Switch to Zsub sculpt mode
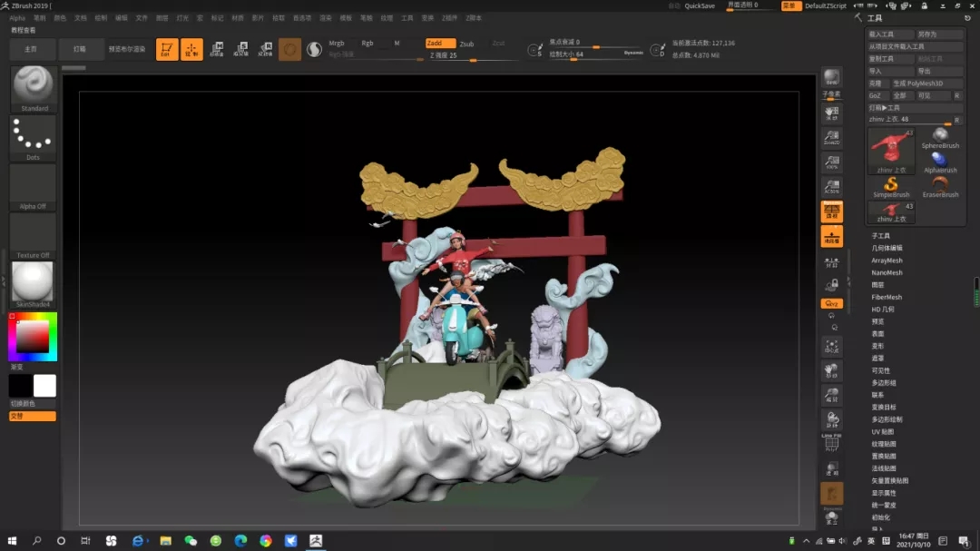Image resolution: width=980 pixels, height=551 pixels. click(467, 44)
